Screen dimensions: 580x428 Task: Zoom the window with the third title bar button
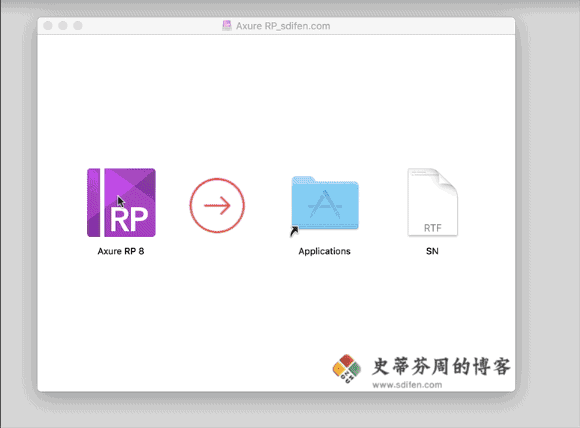pos(78,26)
